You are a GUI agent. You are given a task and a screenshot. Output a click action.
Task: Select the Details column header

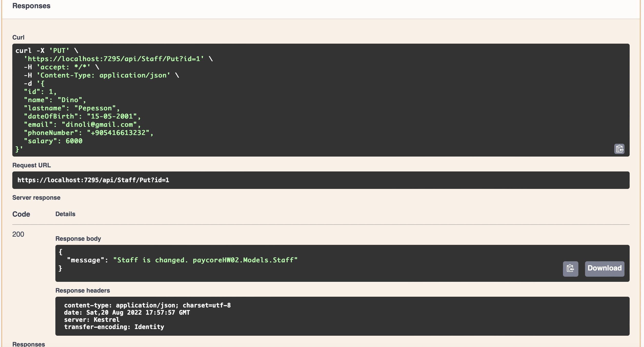pos(65,214)
